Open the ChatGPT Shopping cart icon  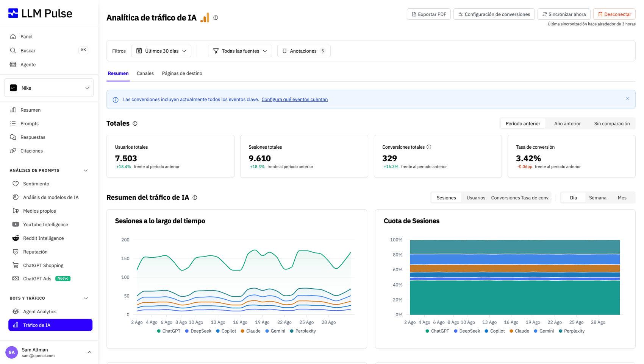(16, 266)
